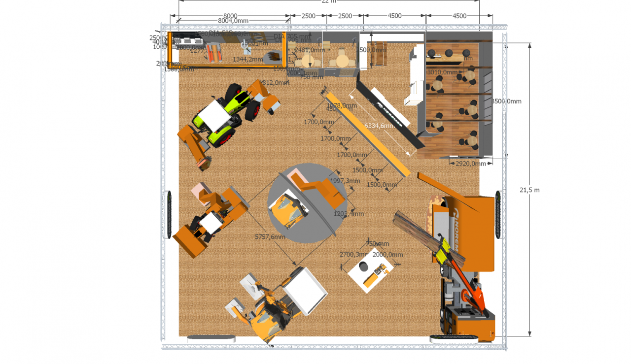Select the 2481,0mm meeting room dimension
This screenshot has width=631, height=364.
309,50
